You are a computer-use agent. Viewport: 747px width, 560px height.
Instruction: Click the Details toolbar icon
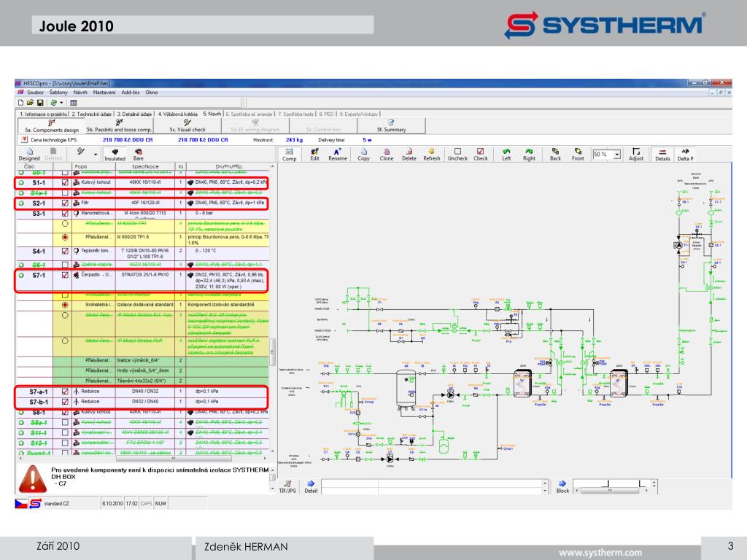662,155
